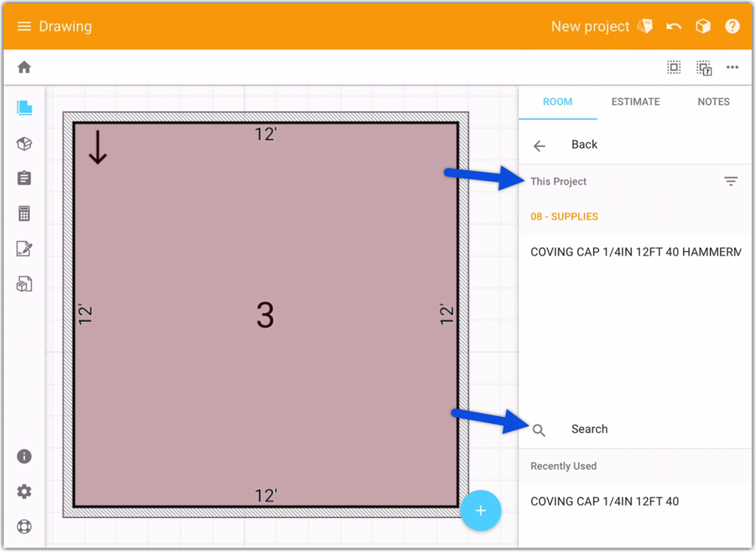756x552 pixels.
Task: Click the bottom wall 12' dimension
Action: (x=265, y=495)
